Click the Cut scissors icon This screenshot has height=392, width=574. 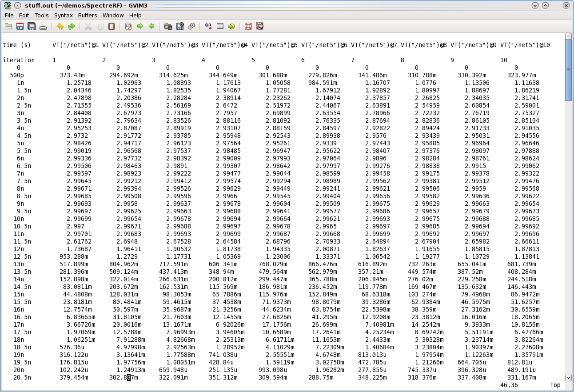(88, 26)
